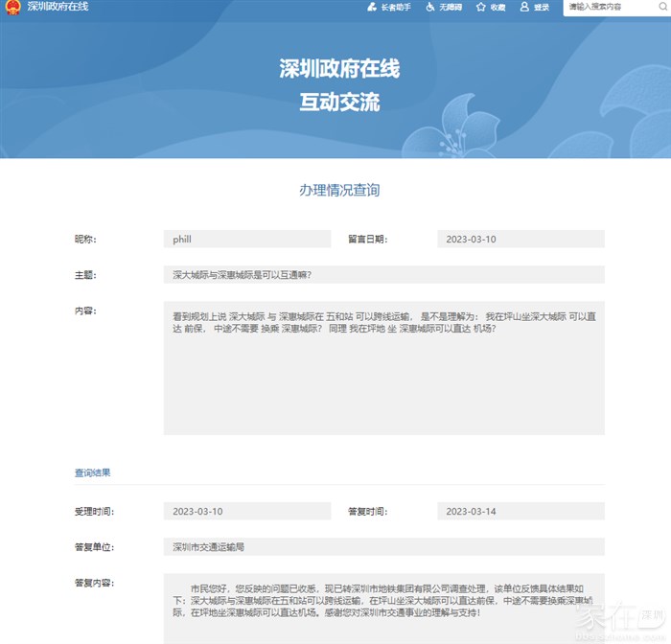
Task: Click the search magnifier icon
Action: click(661, 7)
